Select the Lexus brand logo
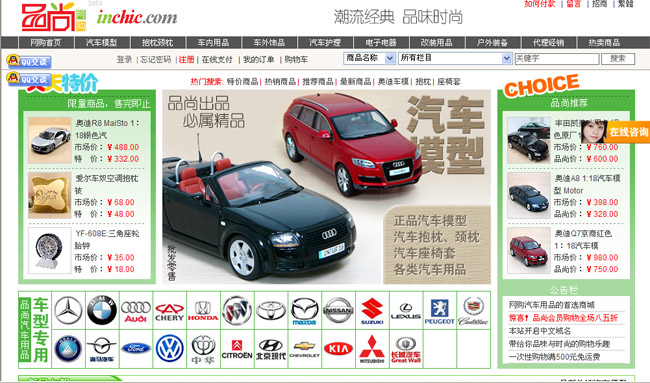This screenshot has width=650, height=383. (x=406, y=311)
